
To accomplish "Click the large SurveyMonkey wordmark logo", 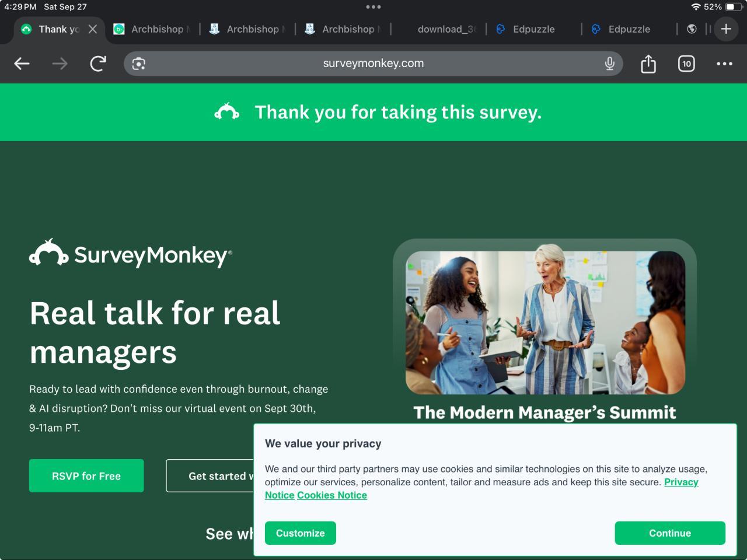I will (x=131, y=253).
